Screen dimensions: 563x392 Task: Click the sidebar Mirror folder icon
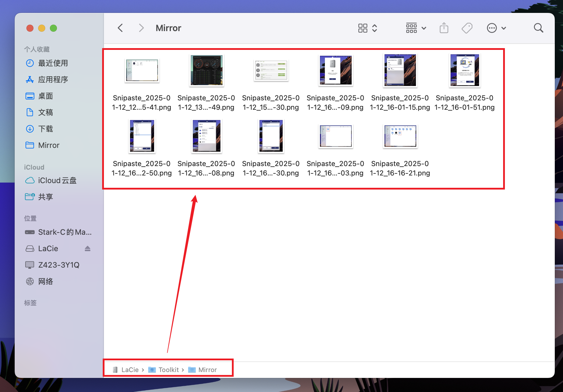(x=30, y=145)
